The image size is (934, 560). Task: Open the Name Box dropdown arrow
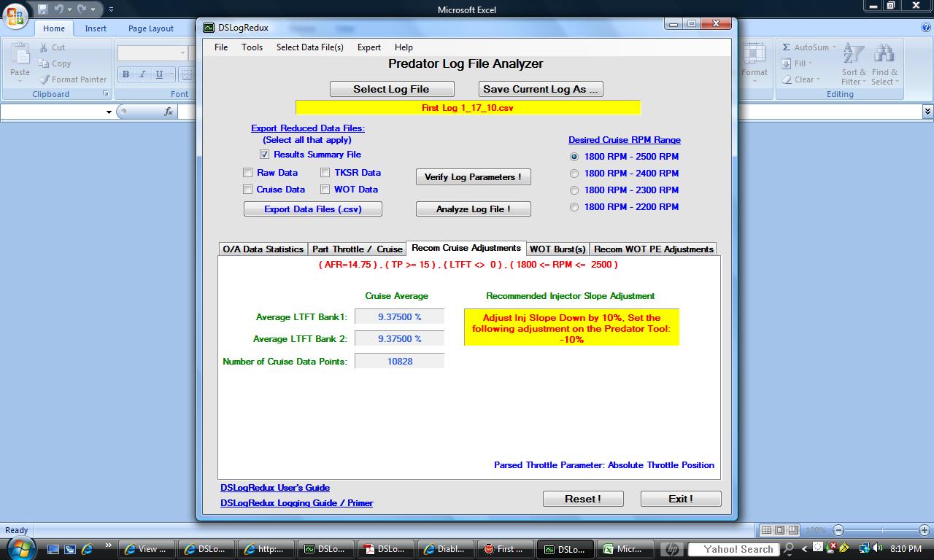(x=109, y=112)
